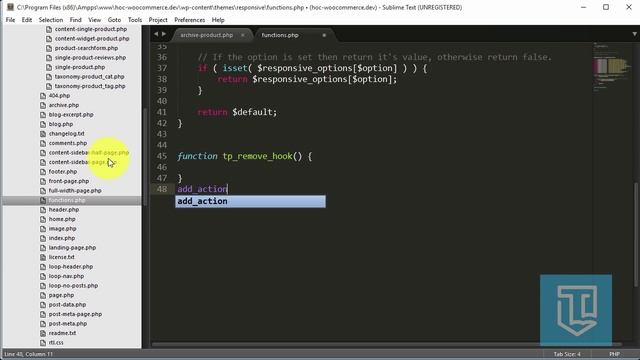Click the unsaved dot on functions.php tab

point(324,35)
